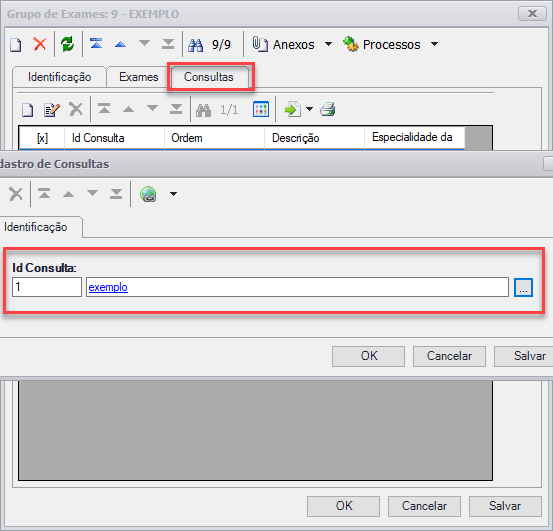This screenshot has width=553, height=531.
Task: Click Cancelar in Grupo de Exames window
Action: 424,506
